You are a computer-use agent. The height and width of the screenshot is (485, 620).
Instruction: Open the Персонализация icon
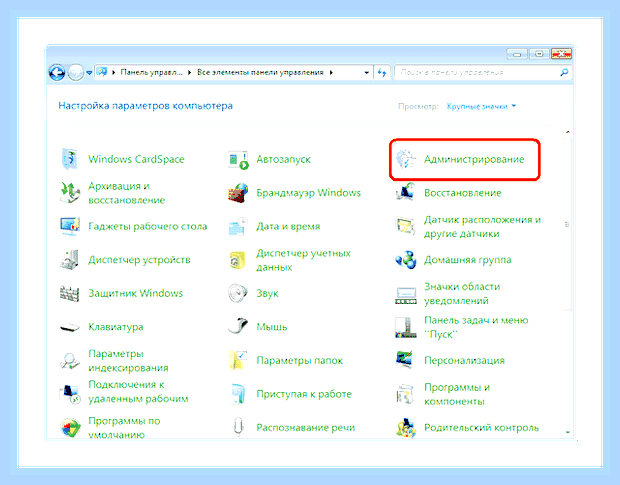click(x=406, y=360)
